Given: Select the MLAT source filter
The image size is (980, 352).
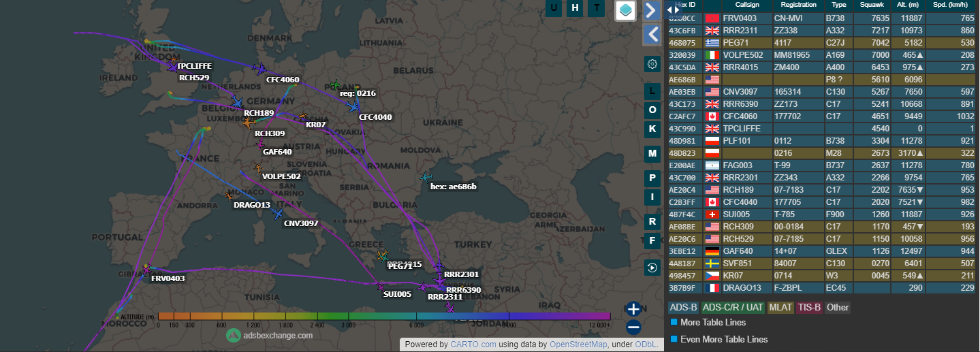Looking at the screenshot, I should (x=780, y=307).
